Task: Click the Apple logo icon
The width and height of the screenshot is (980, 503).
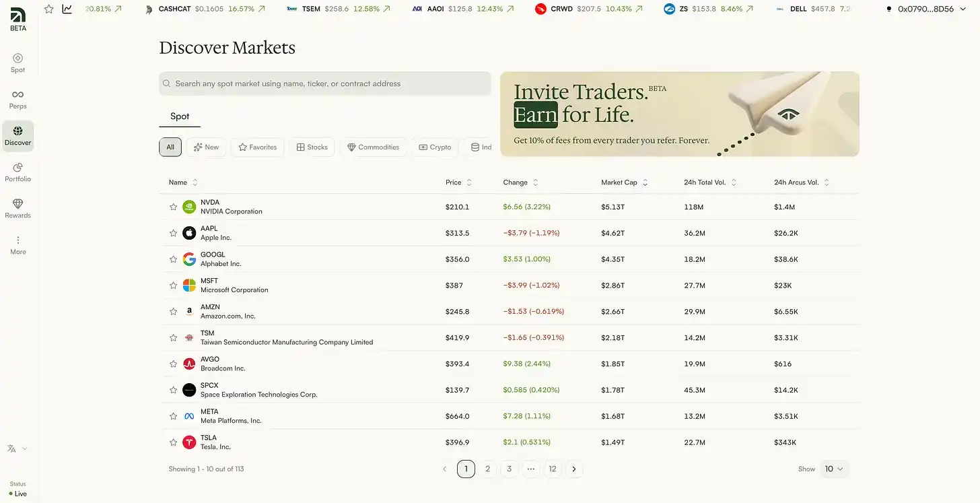Action: coord(189,233)
